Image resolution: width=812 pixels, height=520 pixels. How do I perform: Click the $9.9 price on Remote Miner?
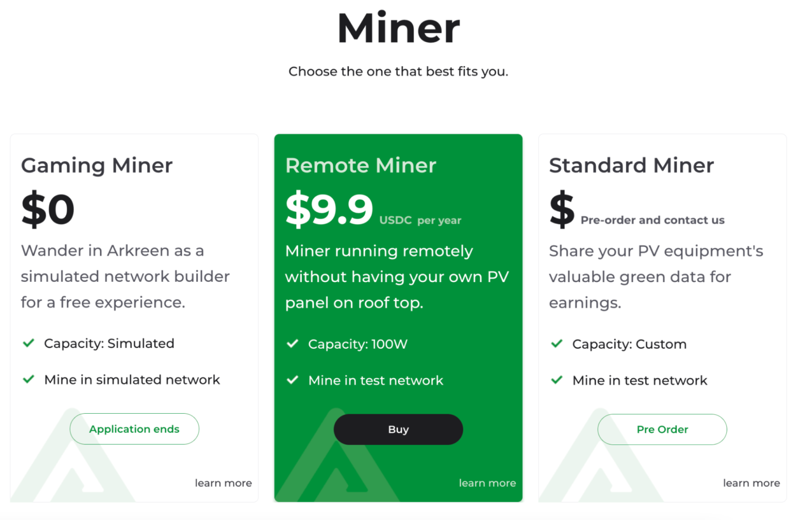329,209
